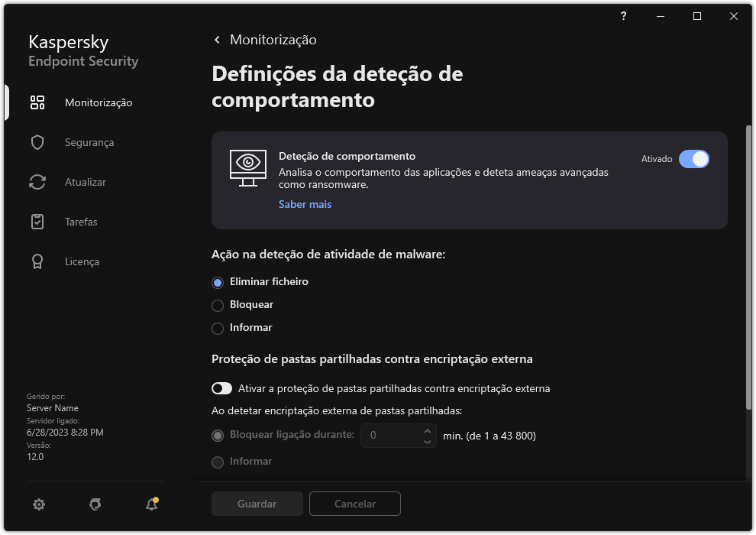This screenshot has height=535, width=756.
Task: Increase the block duration minutes value
Action: click(427, 430)
